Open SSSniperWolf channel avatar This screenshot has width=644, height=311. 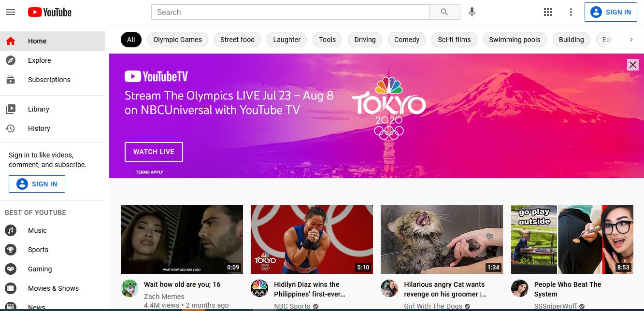(519, 288)
